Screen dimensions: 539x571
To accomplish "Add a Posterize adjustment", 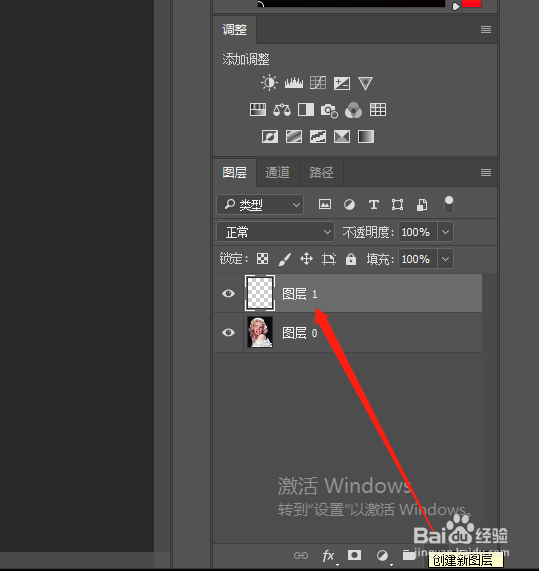I will tap(294, 137).
